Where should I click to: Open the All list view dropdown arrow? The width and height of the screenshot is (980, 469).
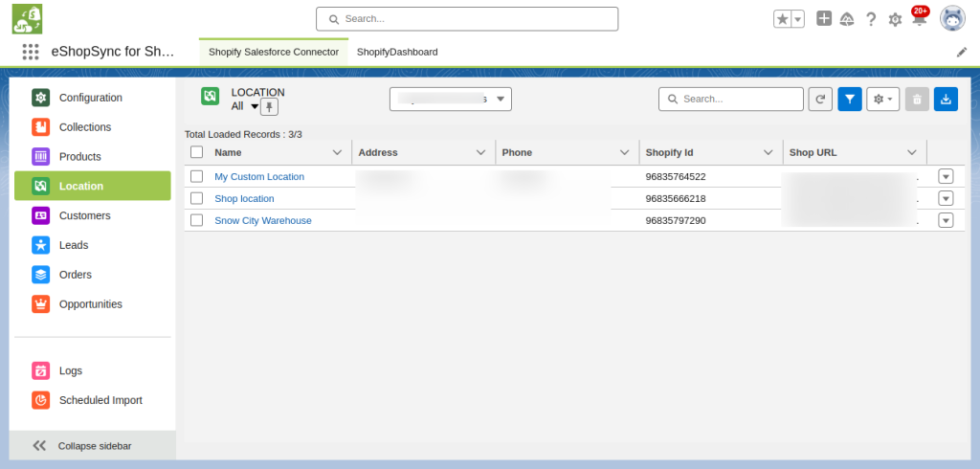coord(255,107)
